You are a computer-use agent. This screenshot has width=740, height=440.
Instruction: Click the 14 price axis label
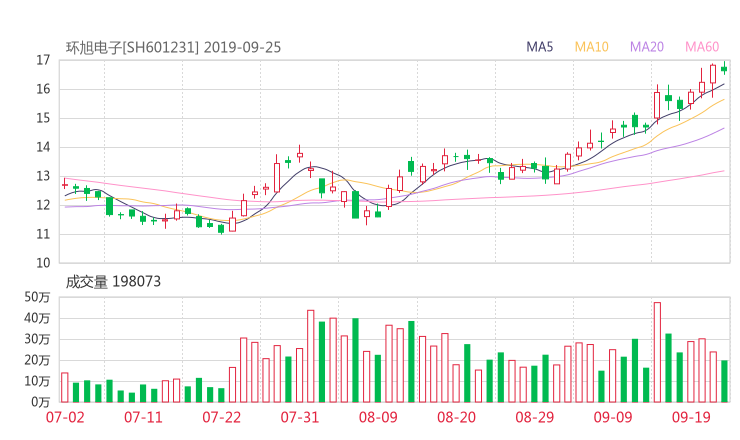coord(43,147)
